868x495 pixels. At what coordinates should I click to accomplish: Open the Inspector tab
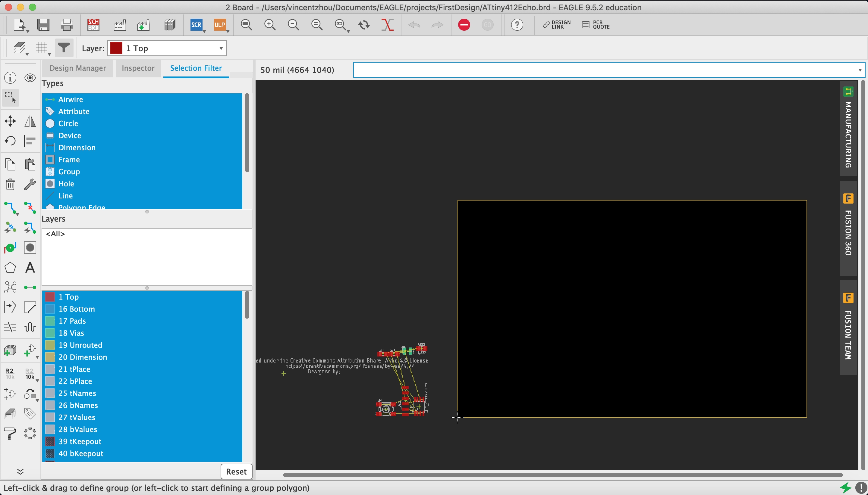pos(138,68)
